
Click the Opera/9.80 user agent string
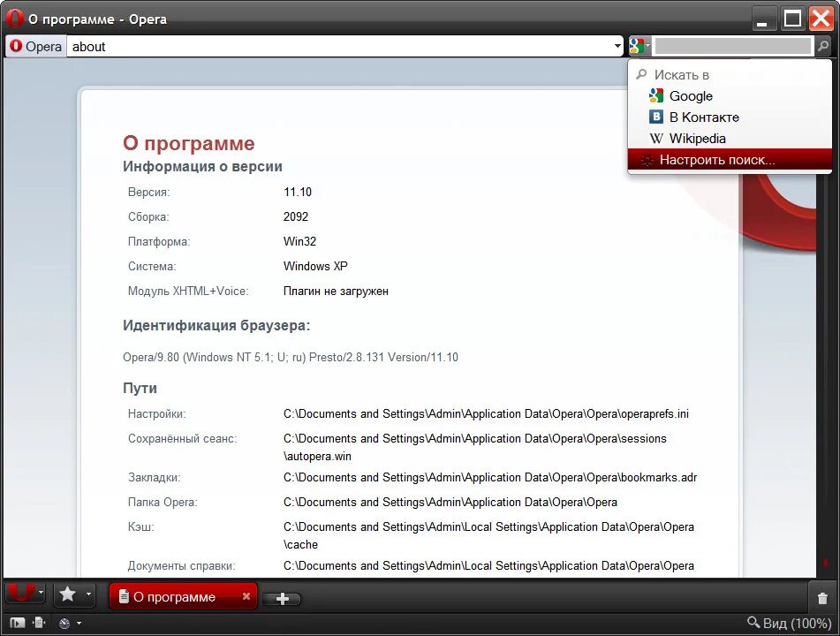point(291,357)
